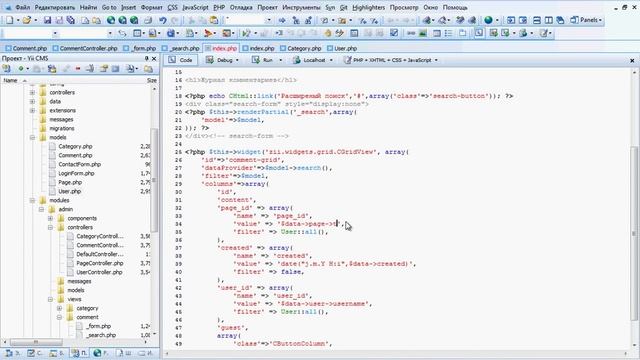Select _form.php under comment folder
640x360 pixels.
pos(98,326)
